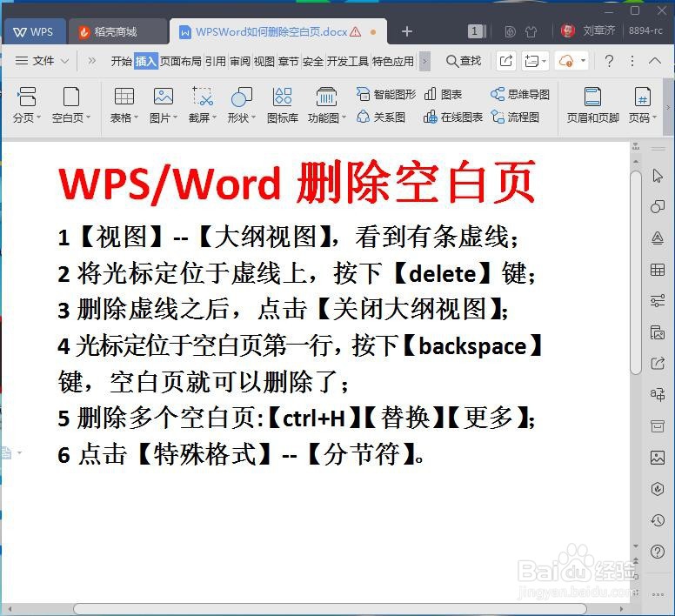Insert a 图表 chart
The image size is (675, 616).
tap(443, 94)
